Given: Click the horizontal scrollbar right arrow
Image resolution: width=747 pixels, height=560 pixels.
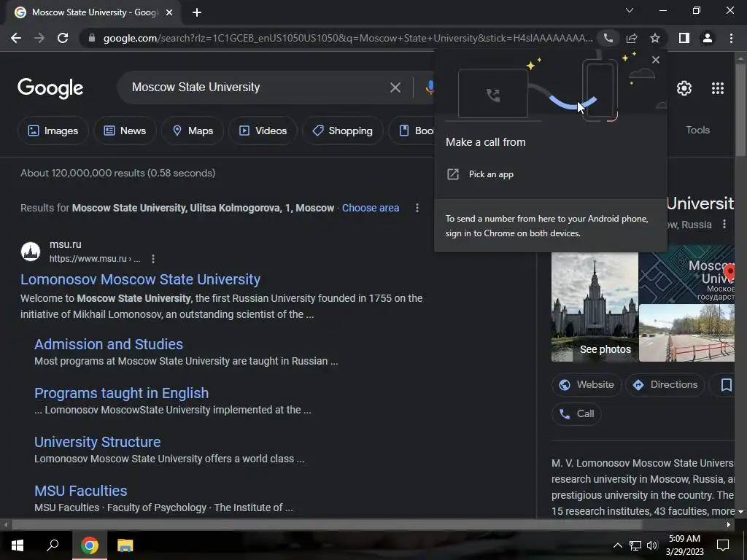Looking at the screenshot, I should tap(729, 525).
